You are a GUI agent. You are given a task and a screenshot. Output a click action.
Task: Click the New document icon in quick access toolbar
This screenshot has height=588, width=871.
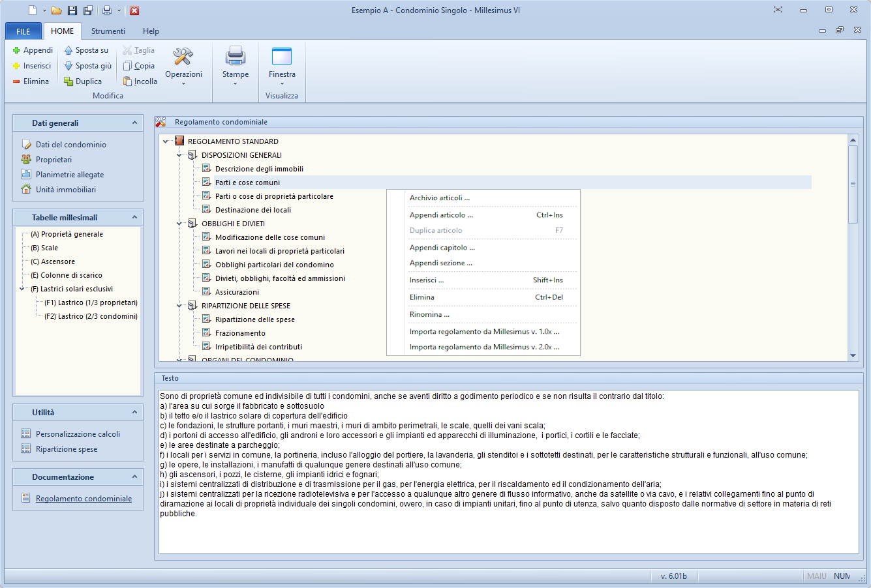33,10
